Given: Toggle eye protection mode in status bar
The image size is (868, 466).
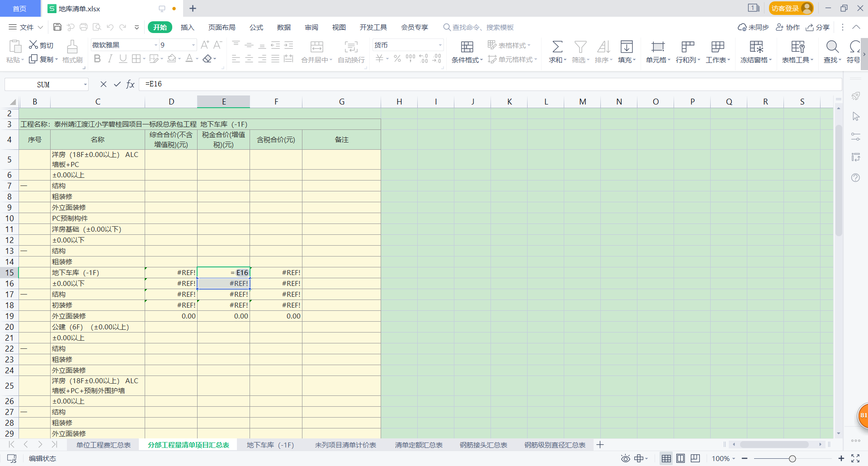Looking at the screenshot, I should click(625, 458).
